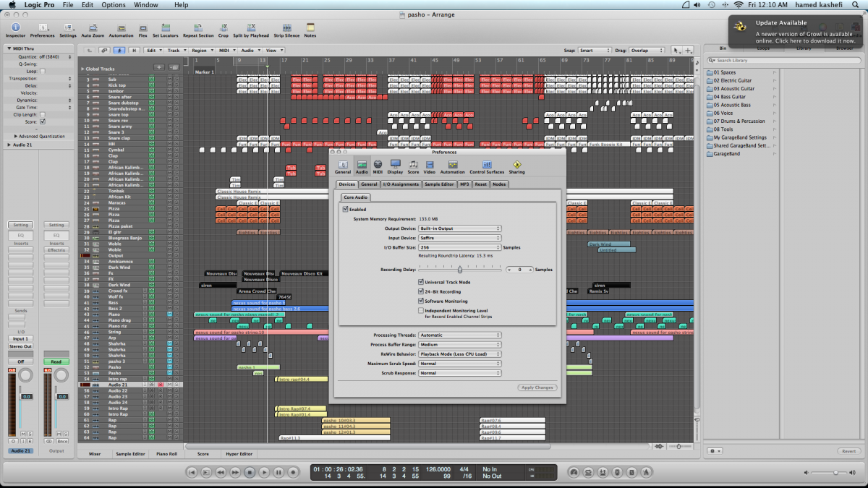
Task: Open the Output Device dropdown
Action: pyautogui.click(x=460, y=228)
